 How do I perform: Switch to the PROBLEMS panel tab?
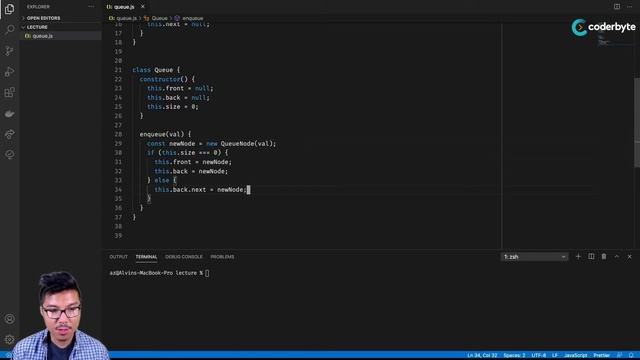pyautogui.click(x=222, y=257)
